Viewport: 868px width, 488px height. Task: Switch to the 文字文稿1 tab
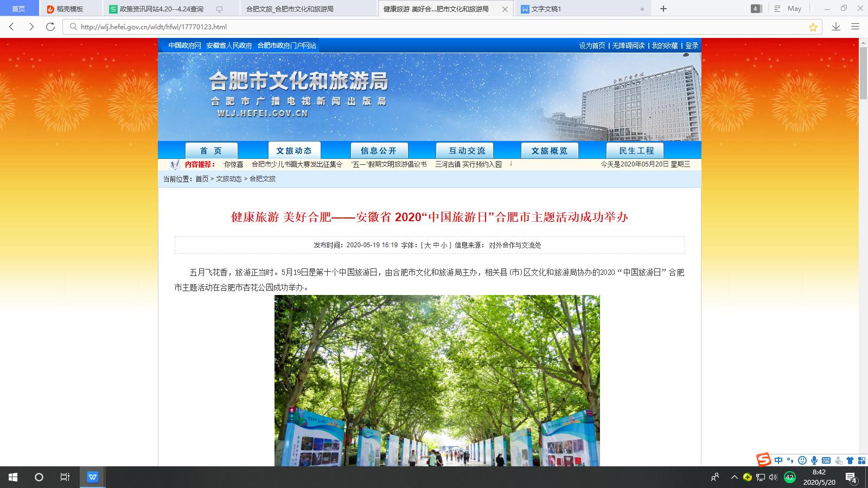(582, 9)
